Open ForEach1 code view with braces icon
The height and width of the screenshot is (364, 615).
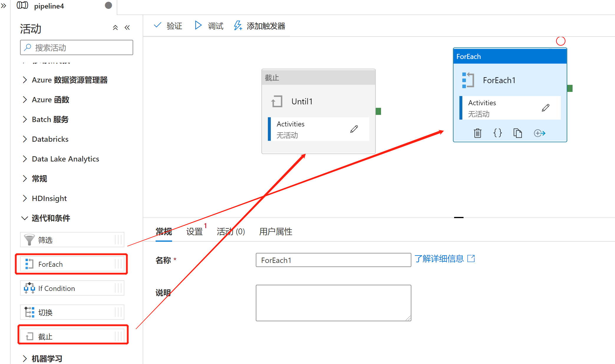(x=497, y=133)
